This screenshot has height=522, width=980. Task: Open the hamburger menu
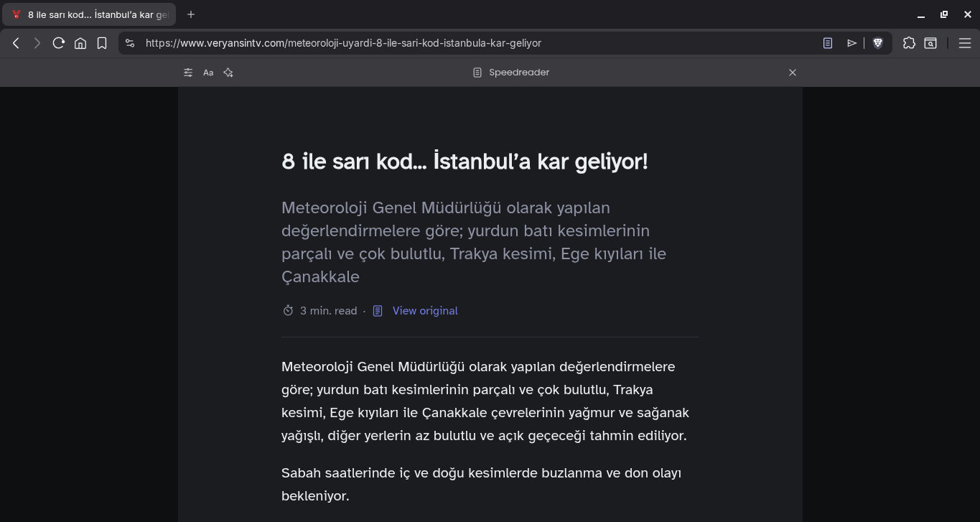(965, 43)
